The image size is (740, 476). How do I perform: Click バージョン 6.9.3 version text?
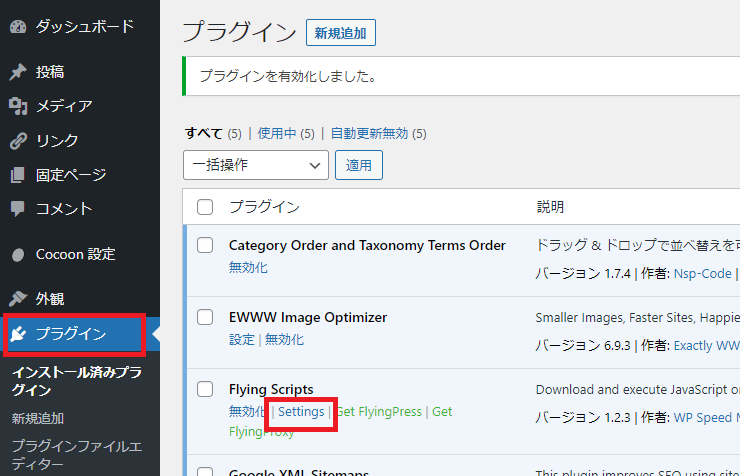[583, 346]
